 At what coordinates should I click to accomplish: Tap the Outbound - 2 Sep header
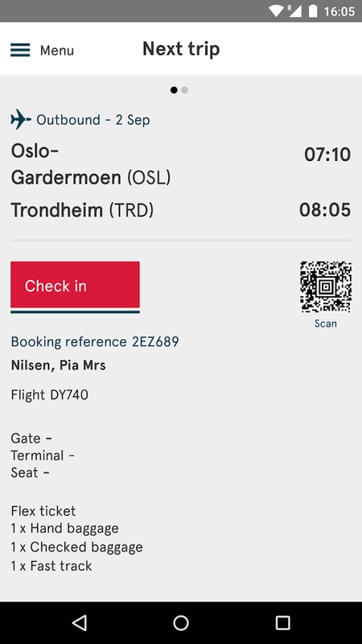pos(93,120)
